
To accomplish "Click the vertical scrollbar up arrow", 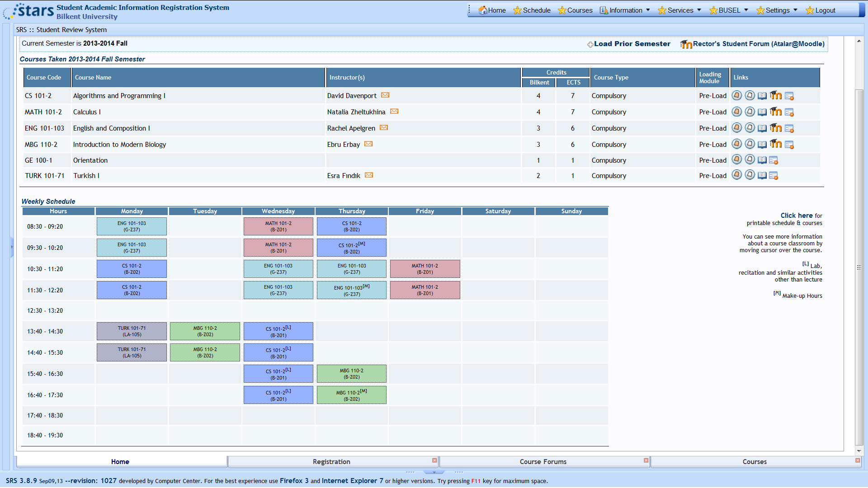I will 859,41.
